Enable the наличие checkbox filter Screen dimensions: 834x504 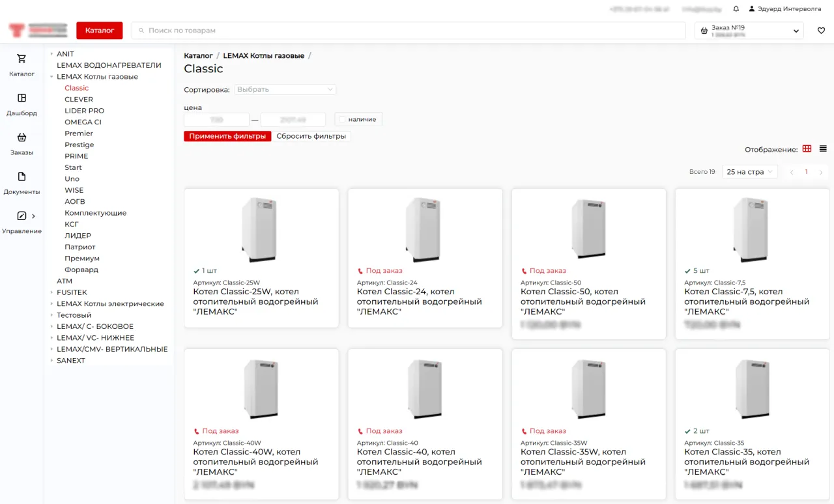click(342, 119)
